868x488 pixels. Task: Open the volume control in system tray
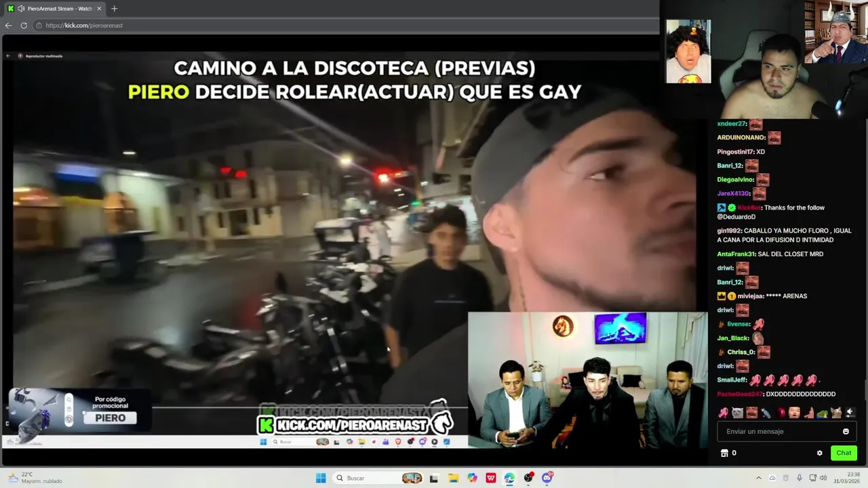(823, 478)
